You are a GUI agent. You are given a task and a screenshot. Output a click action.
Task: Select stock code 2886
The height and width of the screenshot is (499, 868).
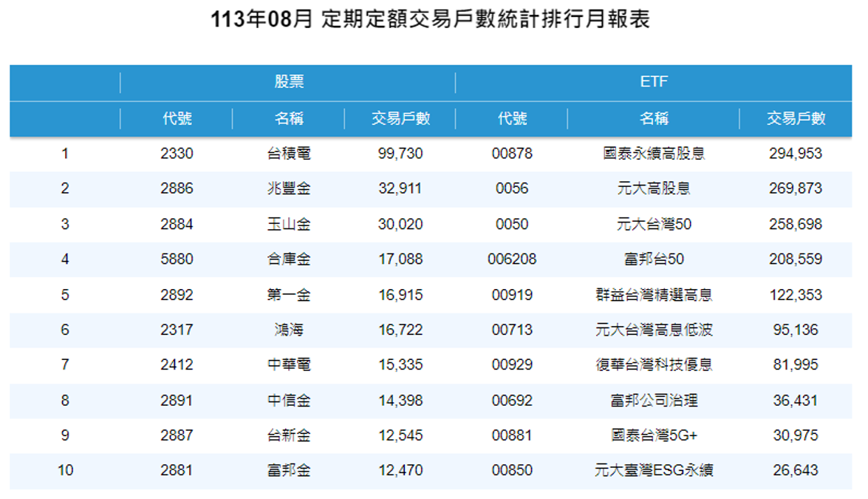pos(177,189)
